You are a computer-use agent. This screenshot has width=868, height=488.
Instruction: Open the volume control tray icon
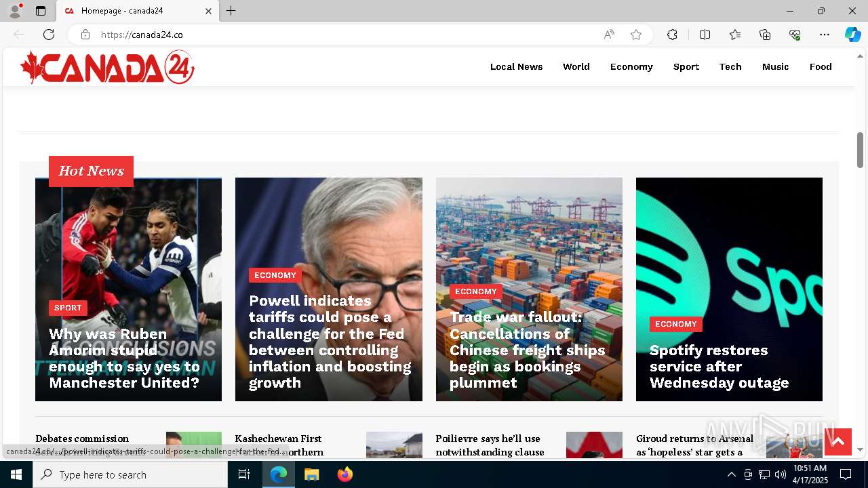pyautogui.click(x=781, y=474)
